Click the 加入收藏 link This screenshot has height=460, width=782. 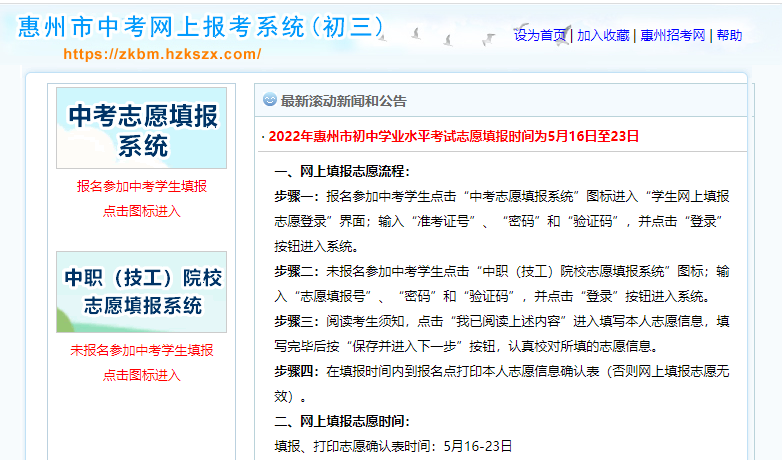click(x=603, y=35)
